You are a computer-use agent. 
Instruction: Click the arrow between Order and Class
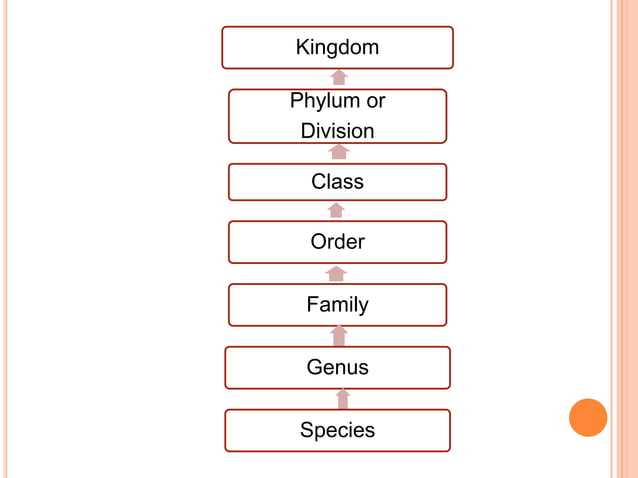tap(336, 210)
